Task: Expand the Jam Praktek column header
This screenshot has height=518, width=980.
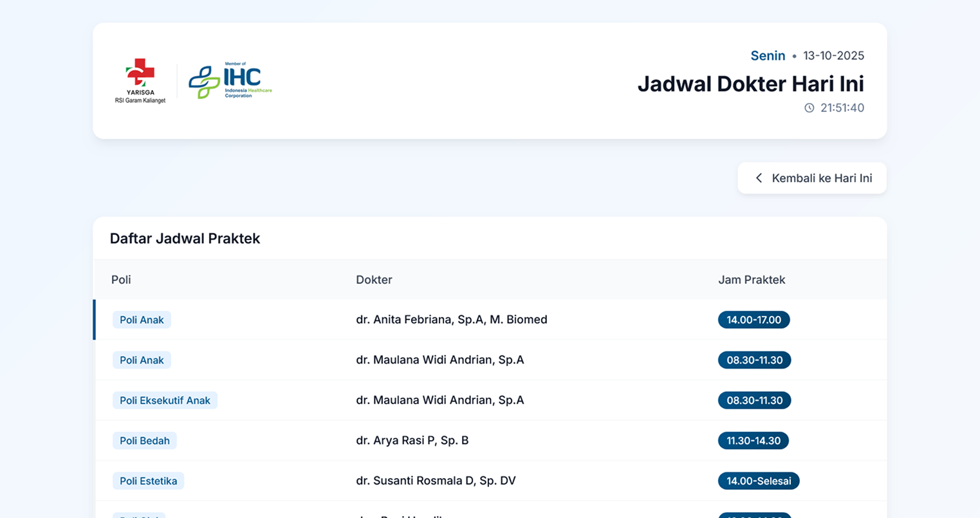Action: point(752,279)
